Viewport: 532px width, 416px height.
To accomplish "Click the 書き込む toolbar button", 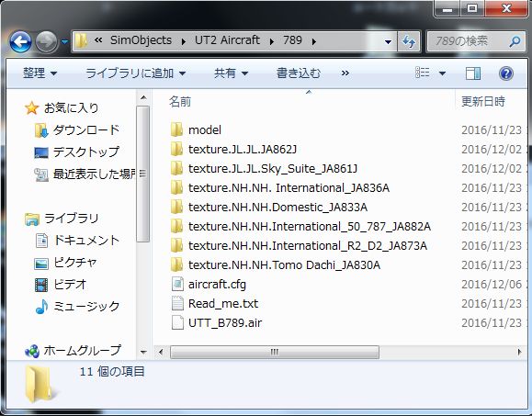I will 299,73.
